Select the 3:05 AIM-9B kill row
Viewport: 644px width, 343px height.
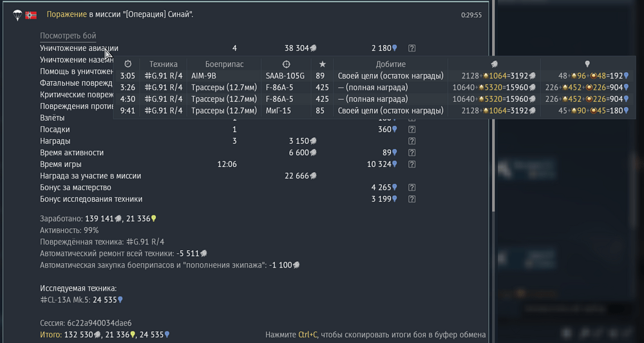click(x=375, y=75)
